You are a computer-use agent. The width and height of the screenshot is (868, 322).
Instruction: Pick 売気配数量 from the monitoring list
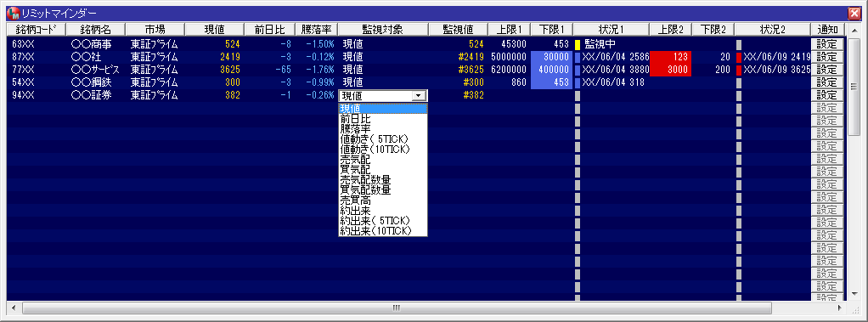tap(366, 179)
